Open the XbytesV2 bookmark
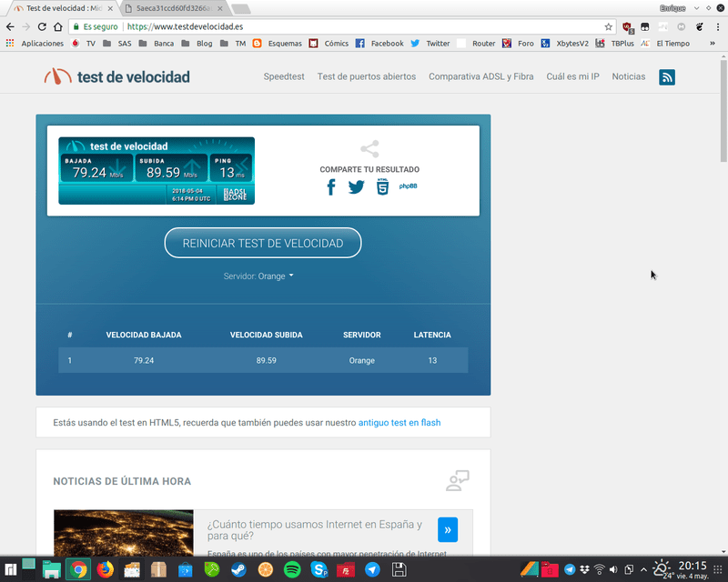The width and height of the screenshot is (728, 582). point(565,43)
